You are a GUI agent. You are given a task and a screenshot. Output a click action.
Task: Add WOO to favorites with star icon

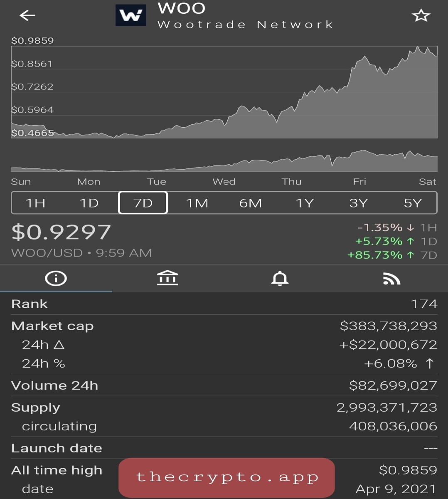tap(421, 16)
